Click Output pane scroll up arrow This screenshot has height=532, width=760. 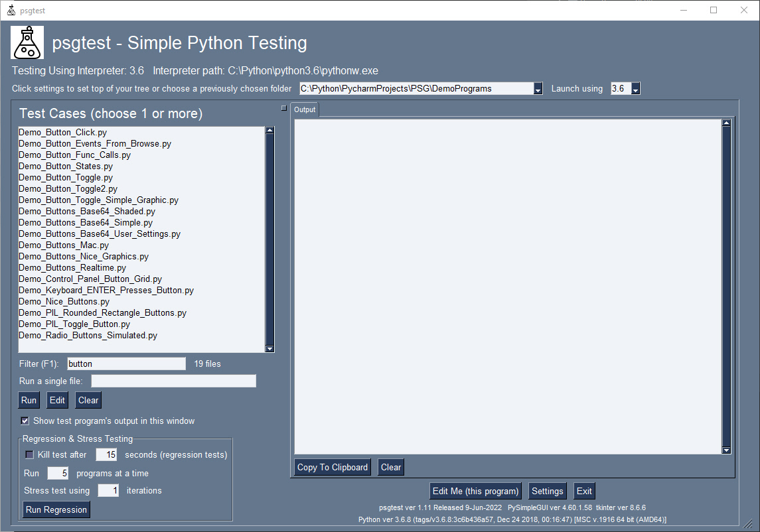click(726, 123)
